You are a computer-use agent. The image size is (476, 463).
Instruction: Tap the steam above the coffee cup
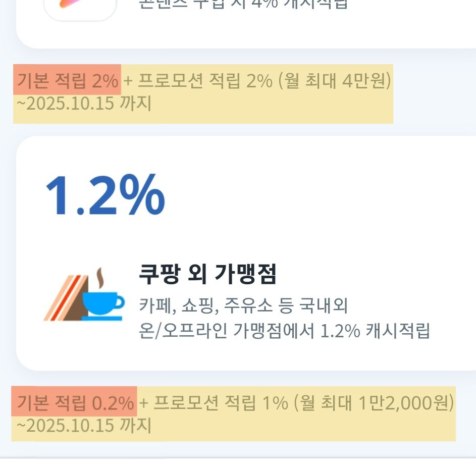pos(100,278)
